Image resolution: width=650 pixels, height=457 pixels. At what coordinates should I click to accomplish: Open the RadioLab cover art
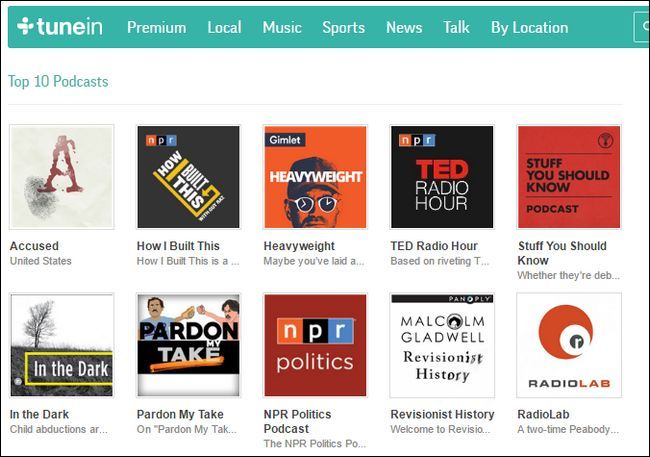569,345
